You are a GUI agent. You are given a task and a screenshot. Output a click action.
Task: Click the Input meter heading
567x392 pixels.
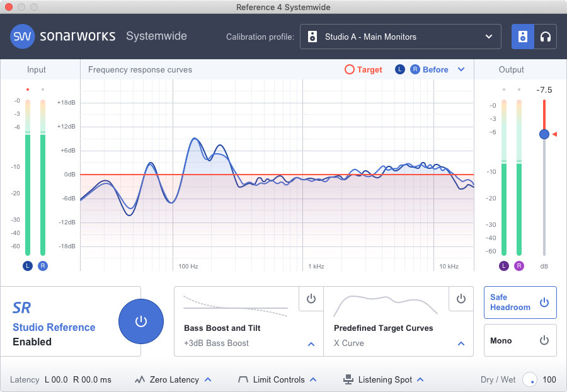pyautogui.click(x=36, y=70)
